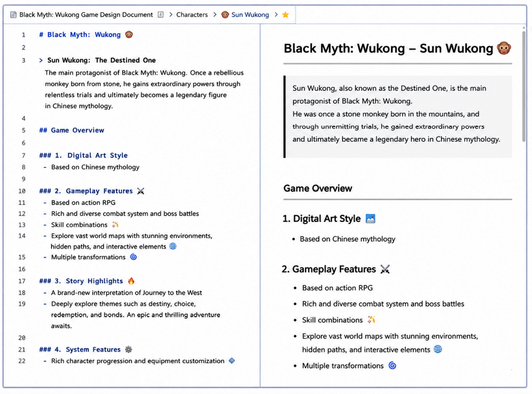Click 'Based on action RPG' on editor line 11
Screen dimensions: 532x394
pos(83,202)
